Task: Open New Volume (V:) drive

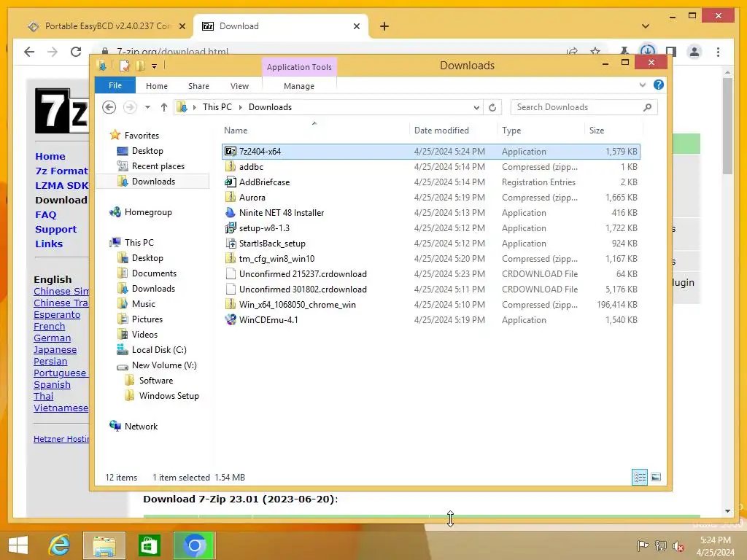Action: pos(164,365)
